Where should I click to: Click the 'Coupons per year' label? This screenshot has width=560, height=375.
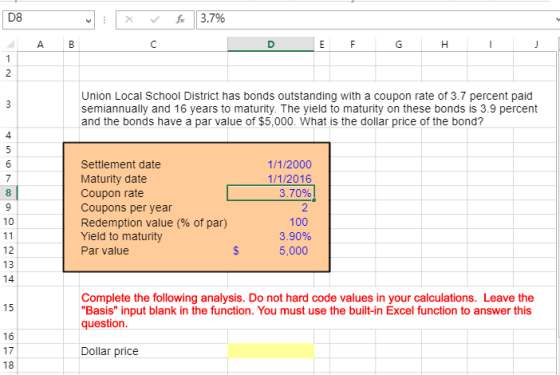point(126,208)
